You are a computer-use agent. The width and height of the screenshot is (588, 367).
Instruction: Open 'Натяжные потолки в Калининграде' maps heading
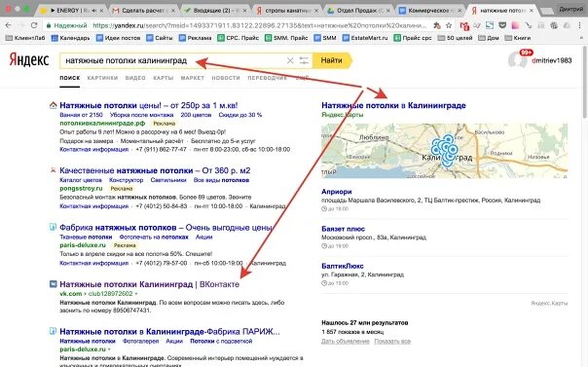tap(393, 105)
